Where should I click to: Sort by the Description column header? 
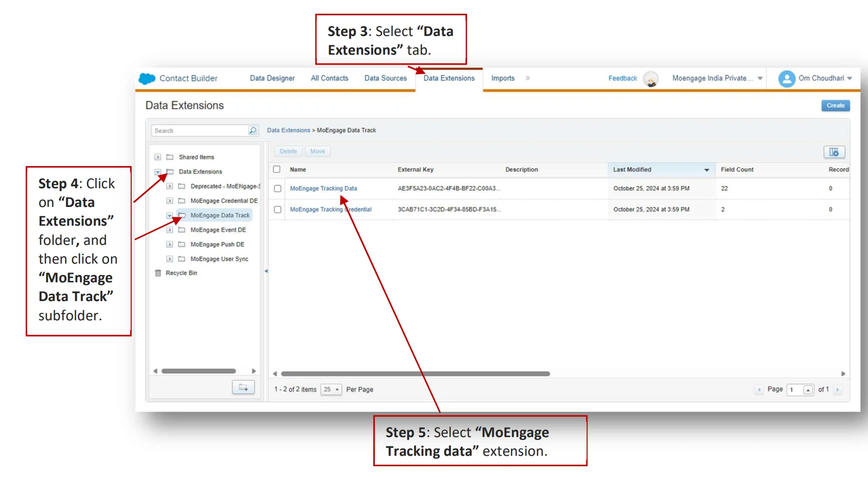point(522,170)
